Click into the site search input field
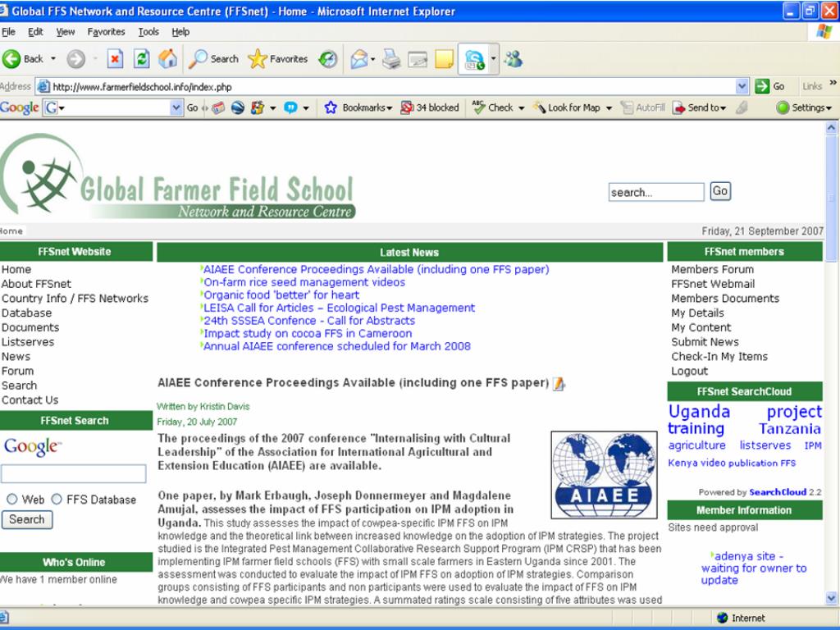The width and height of the screenshot is (840, 630). (x=656, y=192)
